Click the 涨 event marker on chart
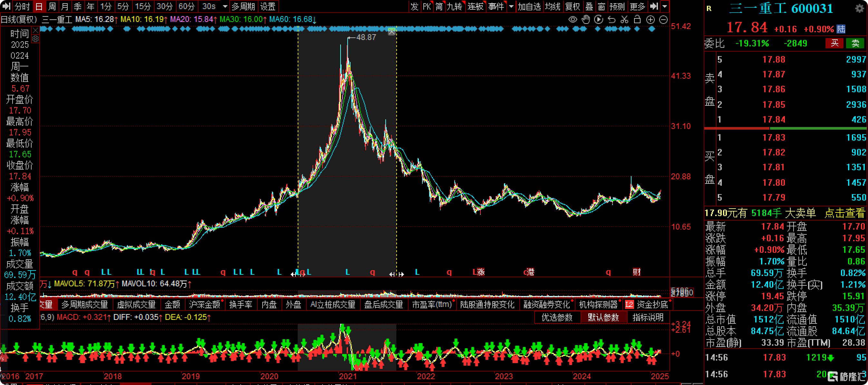 point(481,272)
